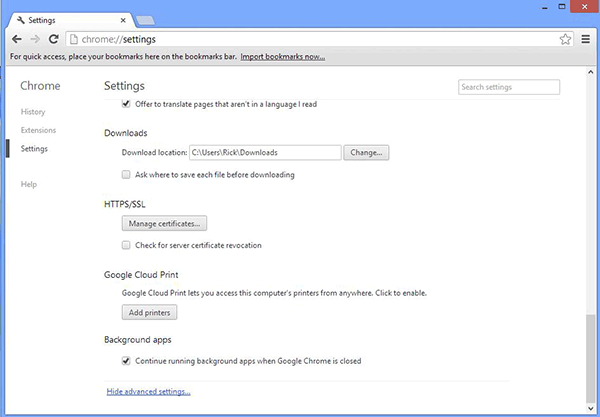Select the Settings browser tab
600x417 pixels.
click(72, 20)
